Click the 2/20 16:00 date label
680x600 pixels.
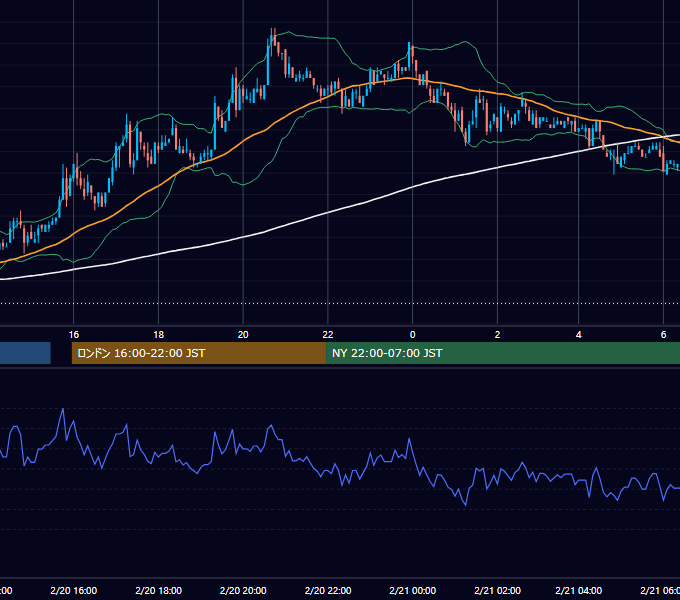tap(74, 591)
